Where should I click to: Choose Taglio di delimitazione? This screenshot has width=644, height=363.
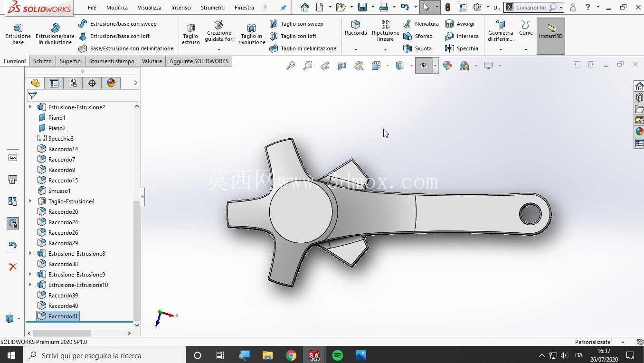coord(303,48)
